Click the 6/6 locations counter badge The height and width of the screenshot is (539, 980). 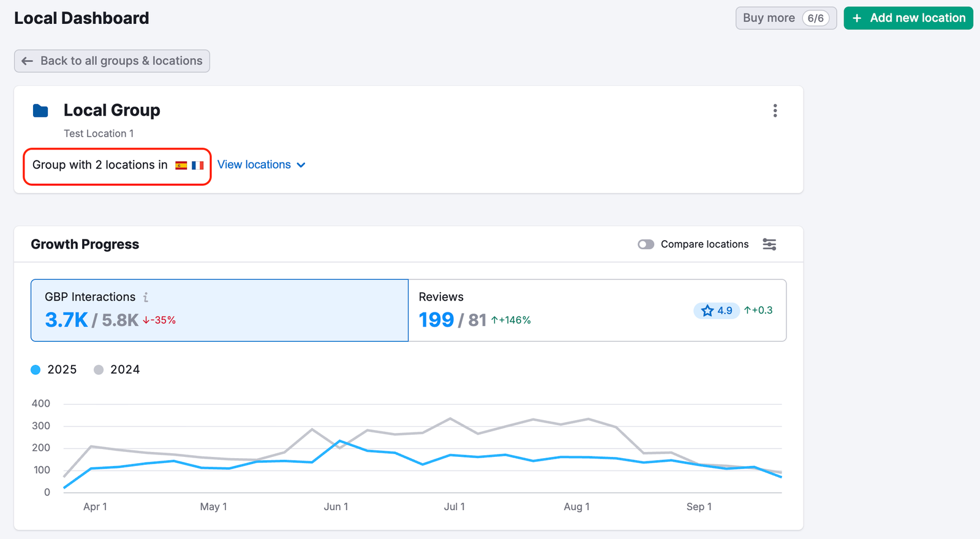pyautogui.click(x=815, y=18)
